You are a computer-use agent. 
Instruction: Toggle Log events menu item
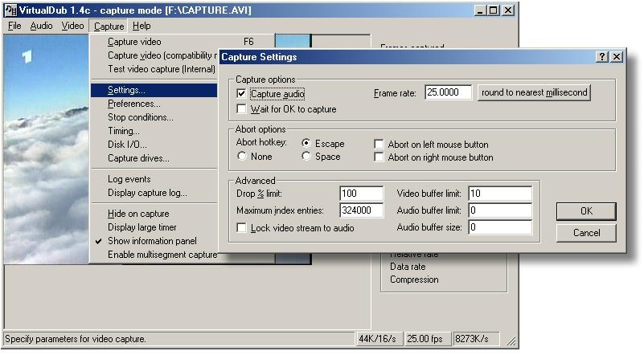(154, 179)
